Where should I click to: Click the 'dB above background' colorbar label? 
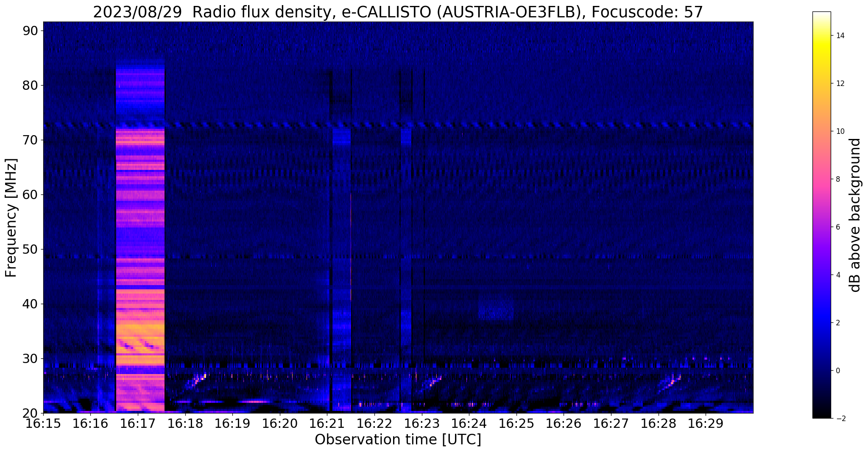click(x=855, y=215)
